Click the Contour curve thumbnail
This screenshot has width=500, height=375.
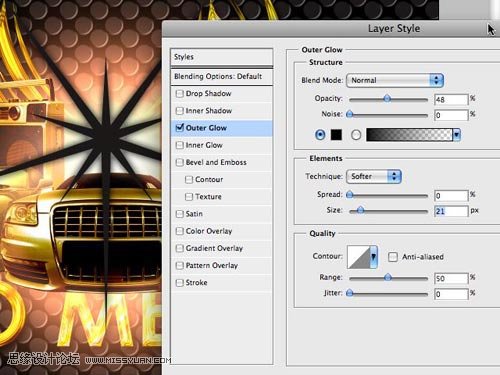click(x=359, y=257)
